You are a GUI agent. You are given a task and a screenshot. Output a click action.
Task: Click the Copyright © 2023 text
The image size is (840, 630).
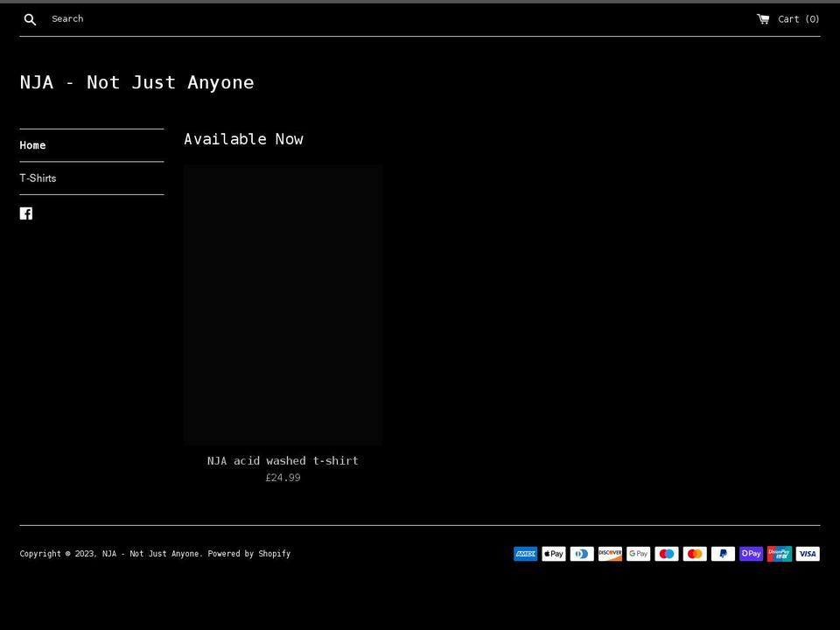coord(58,553)
